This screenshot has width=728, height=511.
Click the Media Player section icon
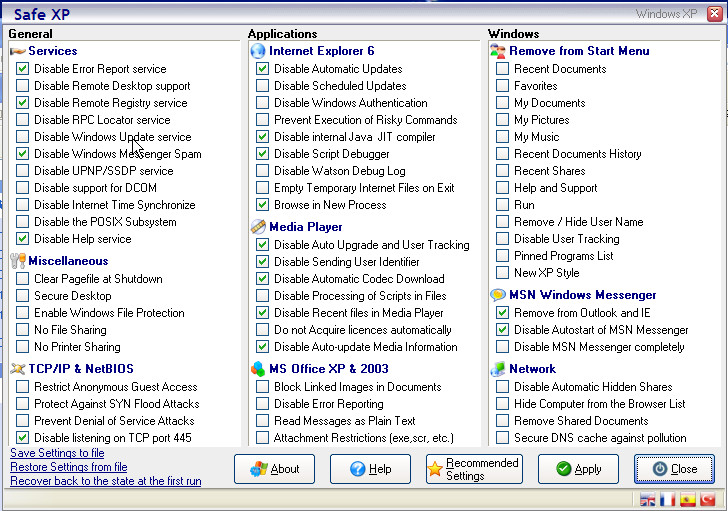tap(258, 227)
